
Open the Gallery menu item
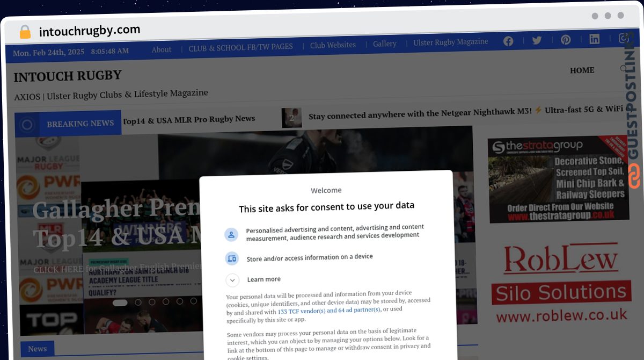pos(385,44)
